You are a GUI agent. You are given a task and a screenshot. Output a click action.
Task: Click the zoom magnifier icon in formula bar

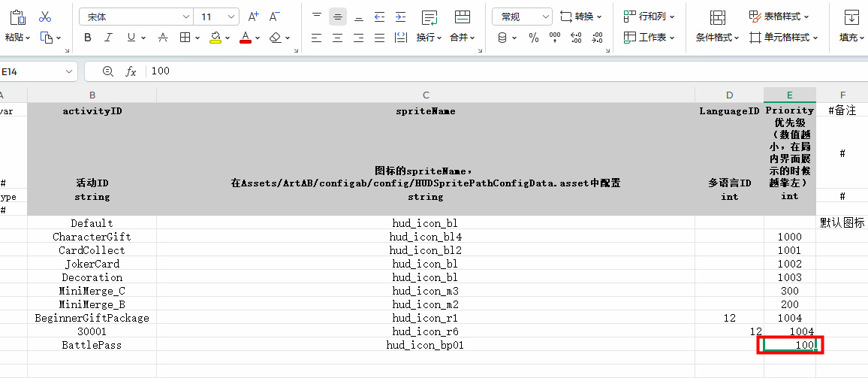[107, 71]
